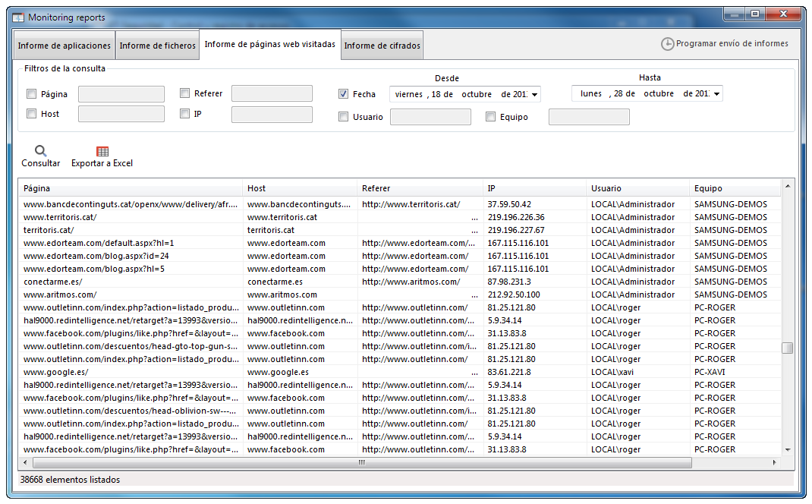Click the Referer filter text field
Screen dimensions: 812x504
pyautogui.click(x=272, y=93)
